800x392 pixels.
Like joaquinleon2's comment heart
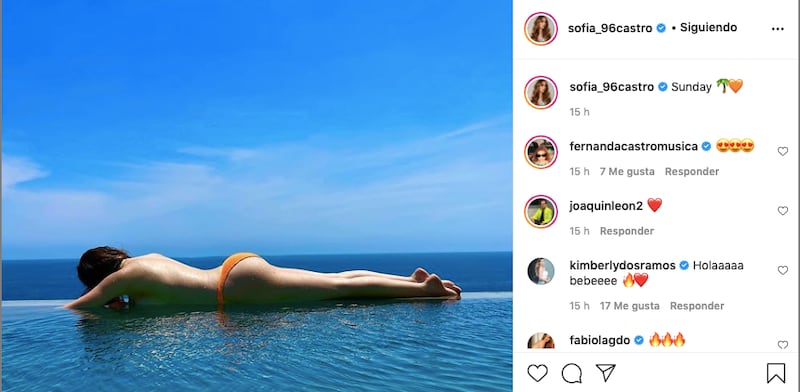tap(783, 211)
